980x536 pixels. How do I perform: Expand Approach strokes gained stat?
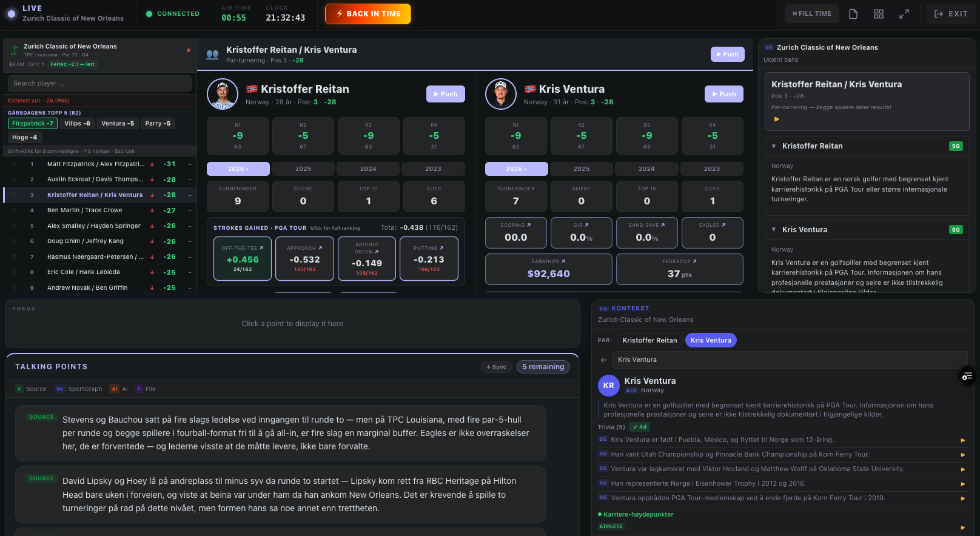[304, 259]
